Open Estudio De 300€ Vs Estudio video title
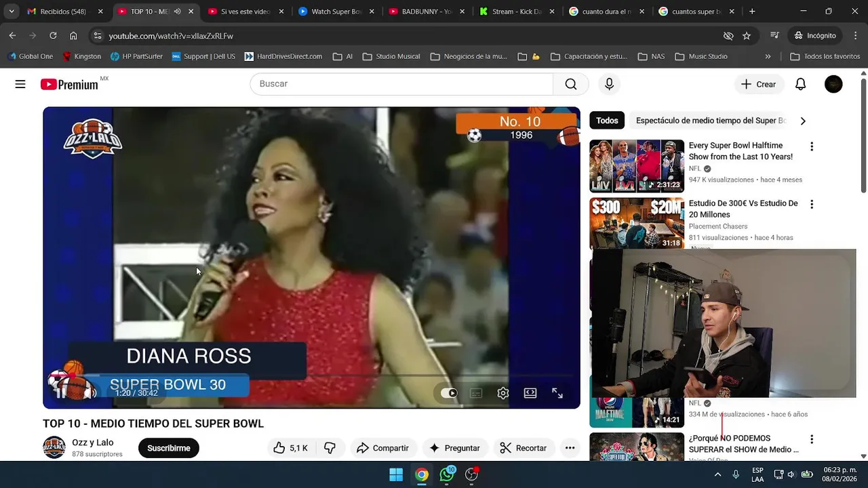The height and width of the screenshot is (488, 868). click(743, 209)
